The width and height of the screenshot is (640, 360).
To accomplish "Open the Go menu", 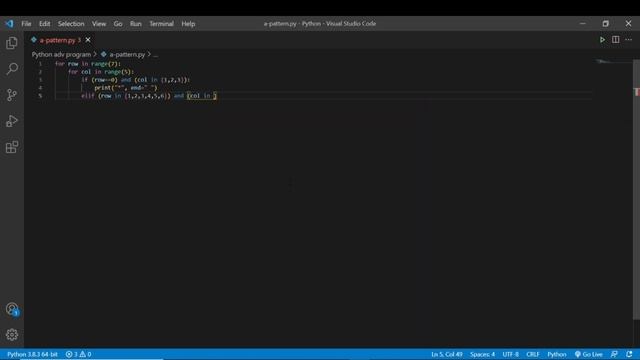I will (x=118, y=24).
